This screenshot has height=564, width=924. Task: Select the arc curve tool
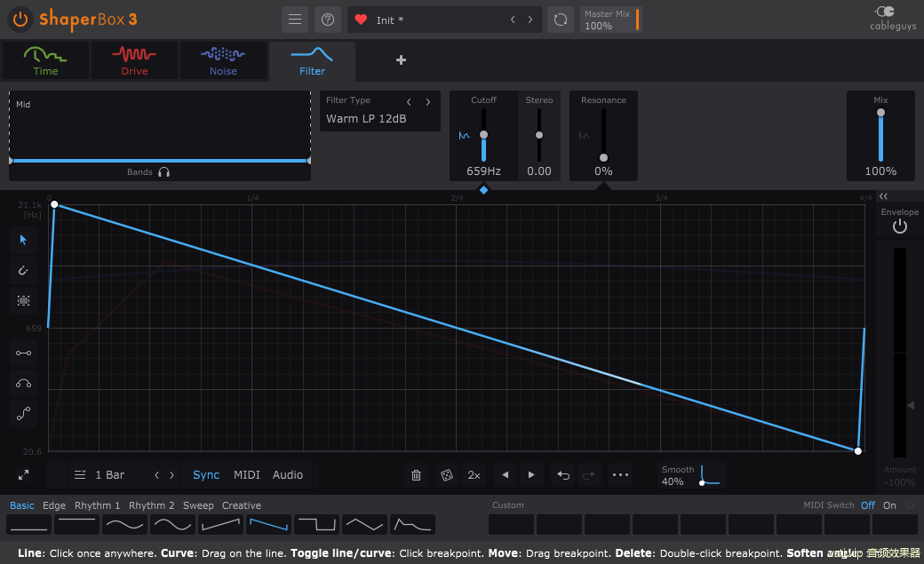tap(24, 384)
